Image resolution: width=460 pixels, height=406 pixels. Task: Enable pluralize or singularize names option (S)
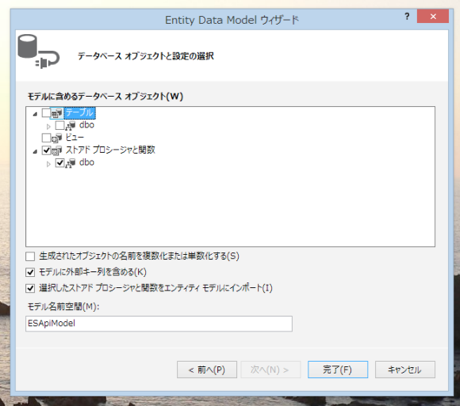(x=30, y=256)
